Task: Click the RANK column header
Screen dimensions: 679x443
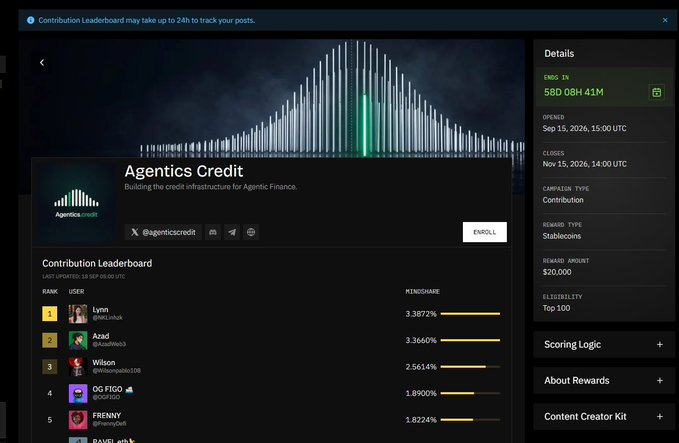Action: [50, 291]
